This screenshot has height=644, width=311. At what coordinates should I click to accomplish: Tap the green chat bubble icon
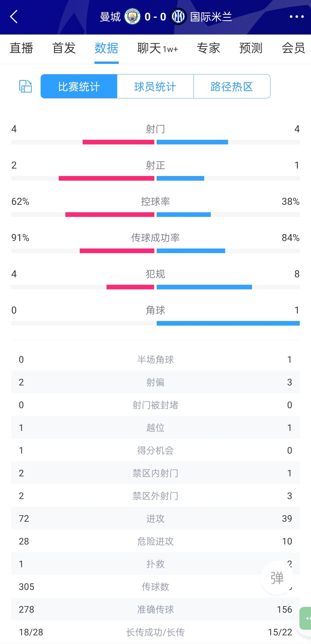click(306, 618)
